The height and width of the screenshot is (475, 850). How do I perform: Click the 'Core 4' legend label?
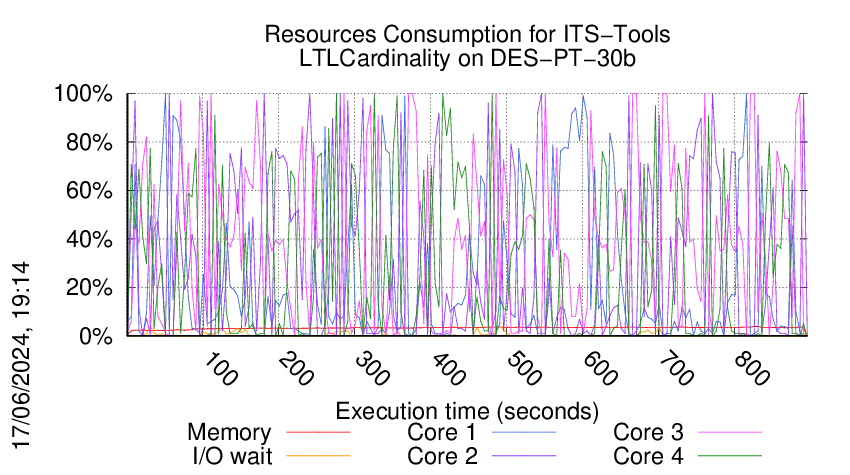tap(648, 456)
